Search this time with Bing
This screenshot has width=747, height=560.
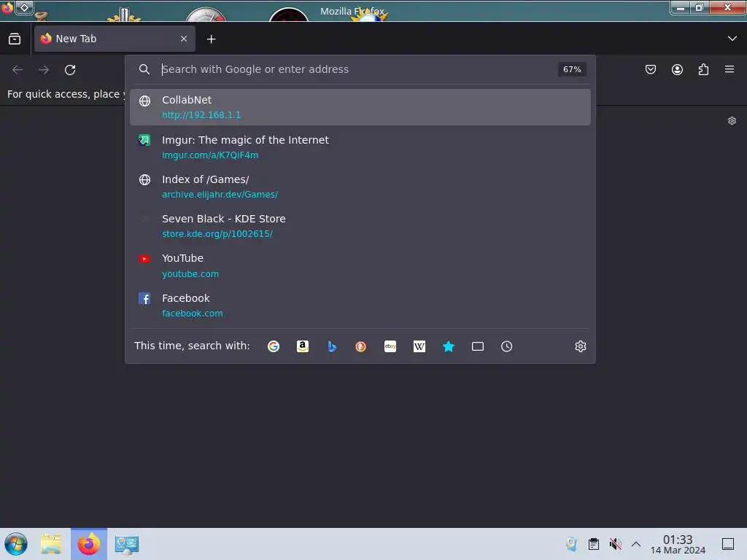[x=332, y=346]
